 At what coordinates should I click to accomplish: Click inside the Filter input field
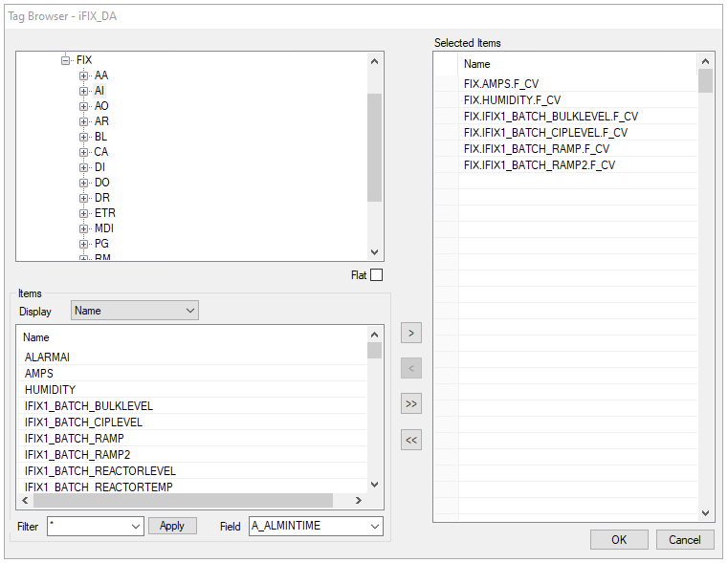point(88,527)
